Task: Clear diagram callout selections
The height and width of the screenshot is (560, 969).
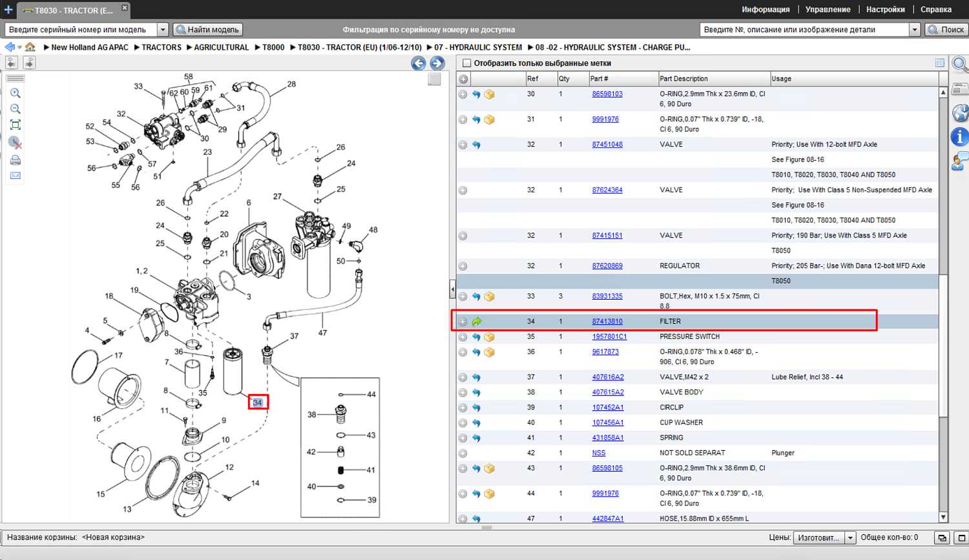Action: coord(16,143)
